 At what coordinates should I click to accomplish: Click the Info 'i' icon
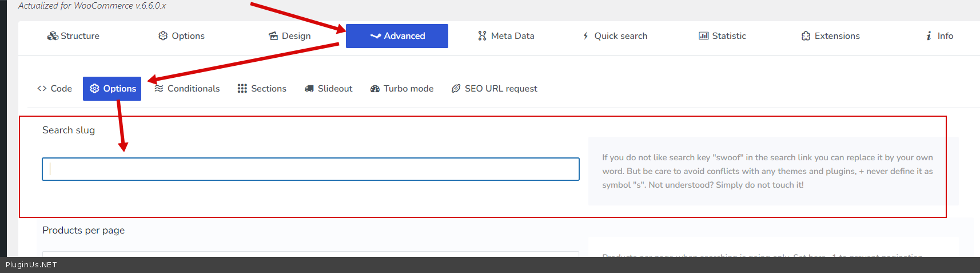929,36
